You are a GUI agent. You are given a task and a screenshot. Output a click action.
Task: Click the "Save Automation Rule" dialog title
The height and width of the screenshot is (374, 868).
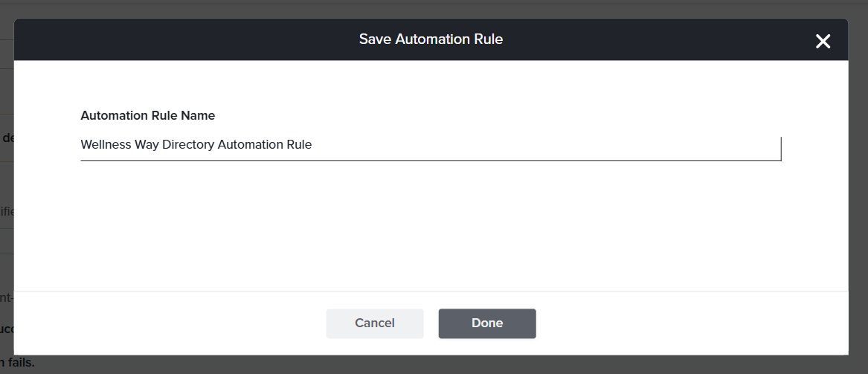431,39
